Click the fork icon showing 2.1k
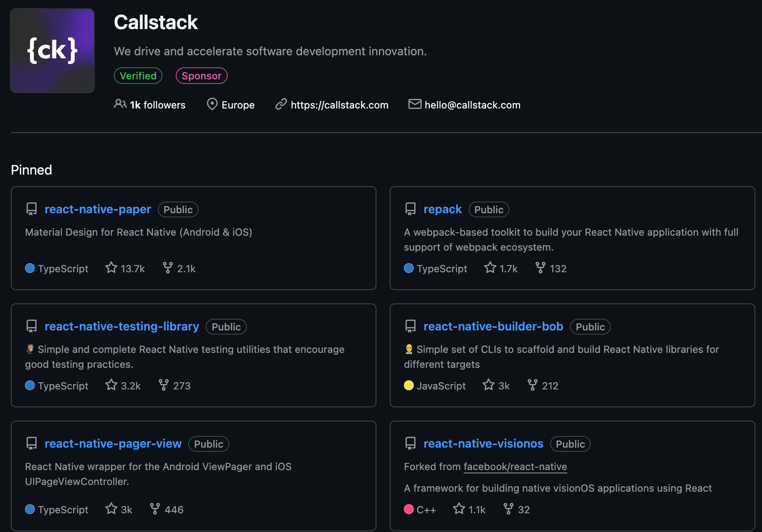The image size is (762, 532). click(x=167, y=268)
